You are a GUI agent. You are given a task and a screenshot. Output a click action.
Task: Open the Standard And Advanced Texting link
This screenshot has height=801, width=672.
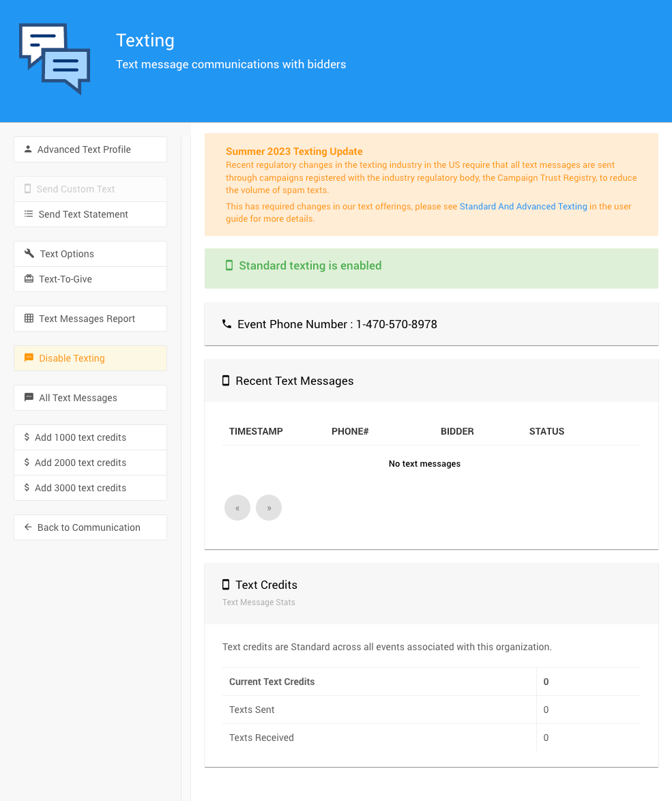(523, 207)
